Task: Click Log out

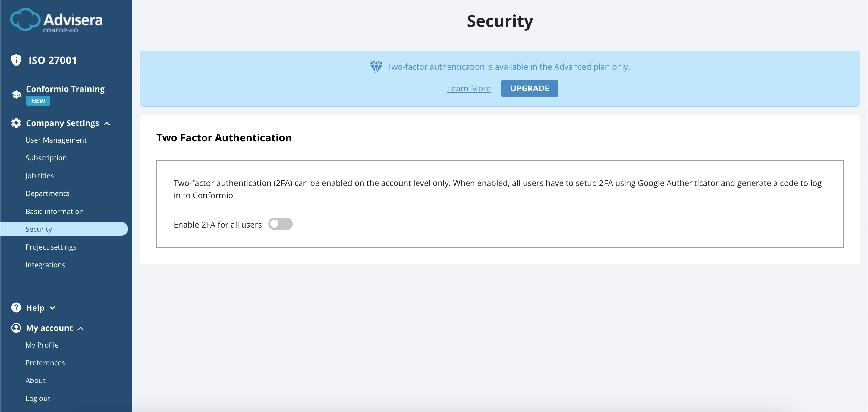Action: coord(37,398)
